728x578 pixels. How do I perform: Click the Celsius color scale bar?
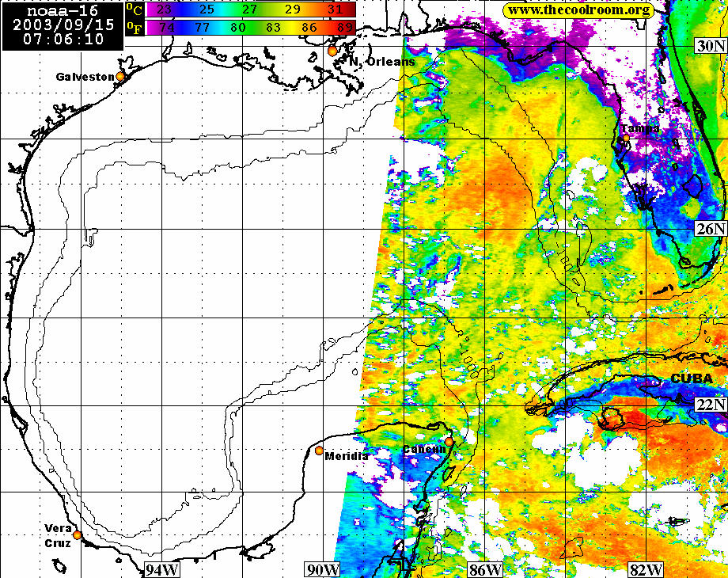251,10
